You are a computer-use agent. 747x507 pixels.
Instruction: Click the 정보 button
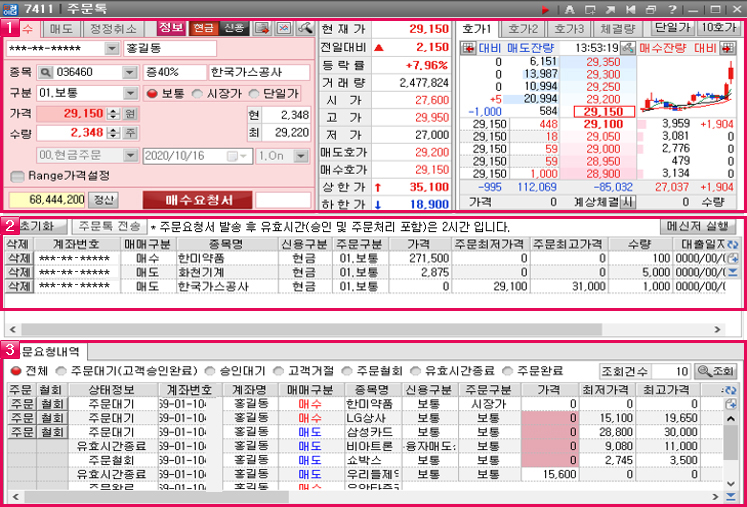click(171, 28)
